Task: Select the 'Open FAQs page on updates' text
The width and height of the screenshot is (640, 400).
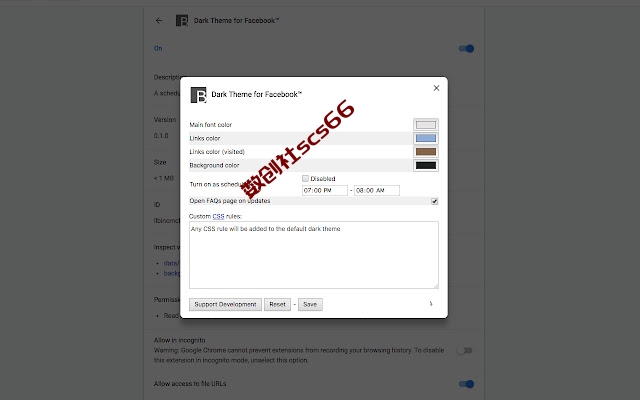Action: (x=230, y=201)
